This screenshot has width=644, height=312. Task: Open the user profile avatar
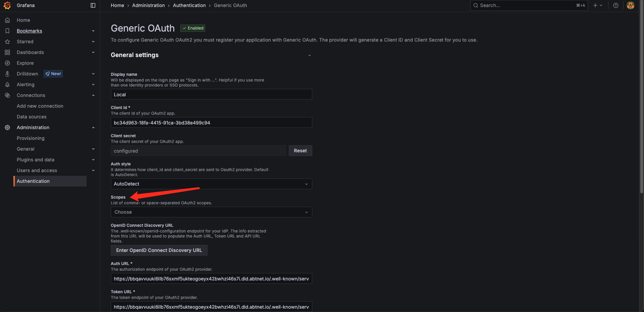pos(630,5)
